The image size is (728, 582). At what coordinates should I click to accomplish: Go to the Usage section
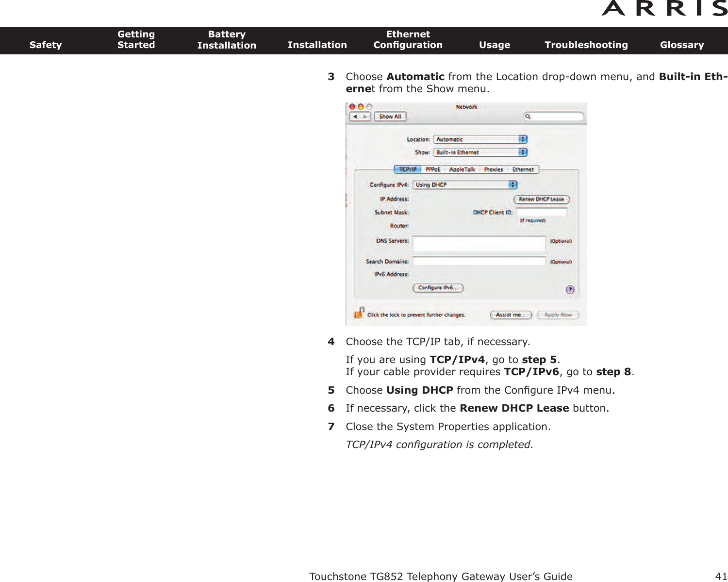point(495,45)
